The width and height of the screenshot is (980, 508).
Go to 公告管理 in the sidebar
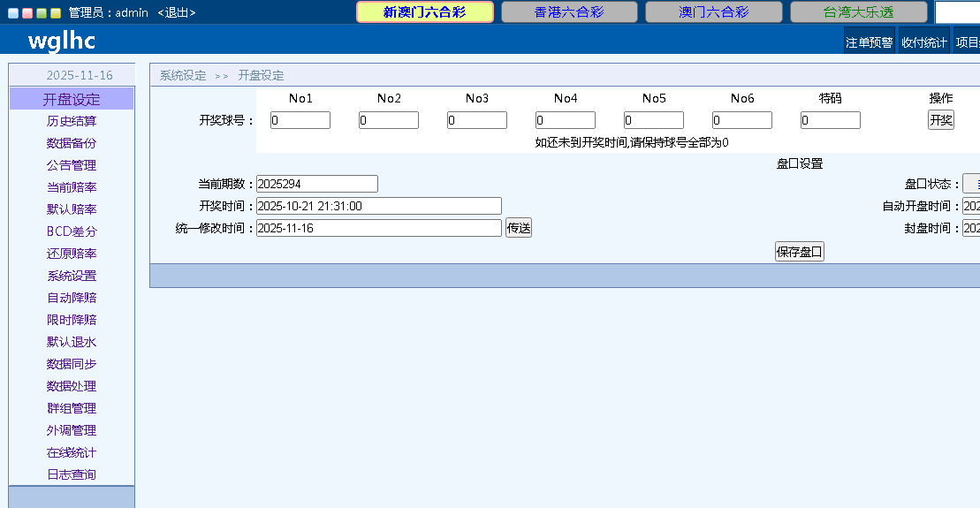pyautogui.click(x=72, y=165)
